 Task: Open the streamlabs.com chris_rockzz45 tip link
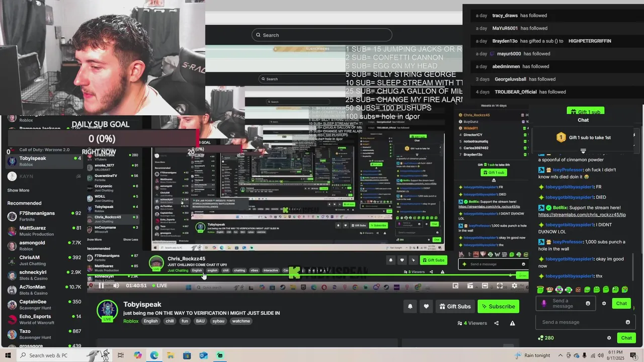(582, 215)
